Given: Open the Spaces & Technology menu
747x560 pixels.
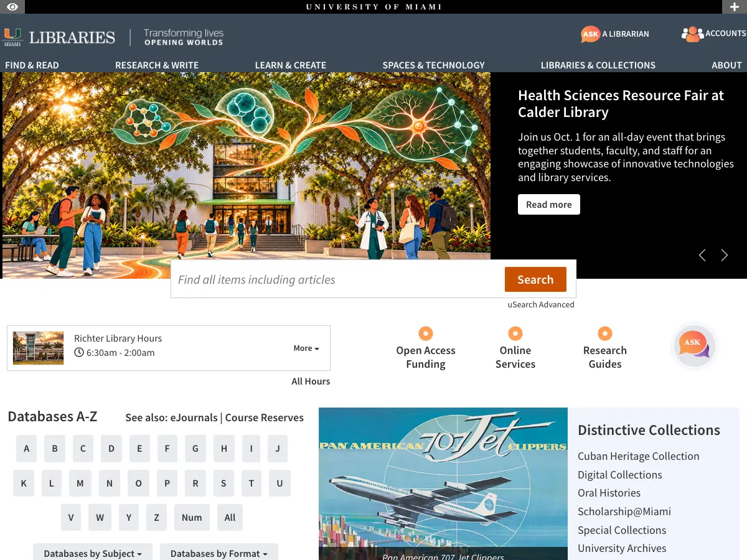Looking at the screenshot, I should (434, 65).
